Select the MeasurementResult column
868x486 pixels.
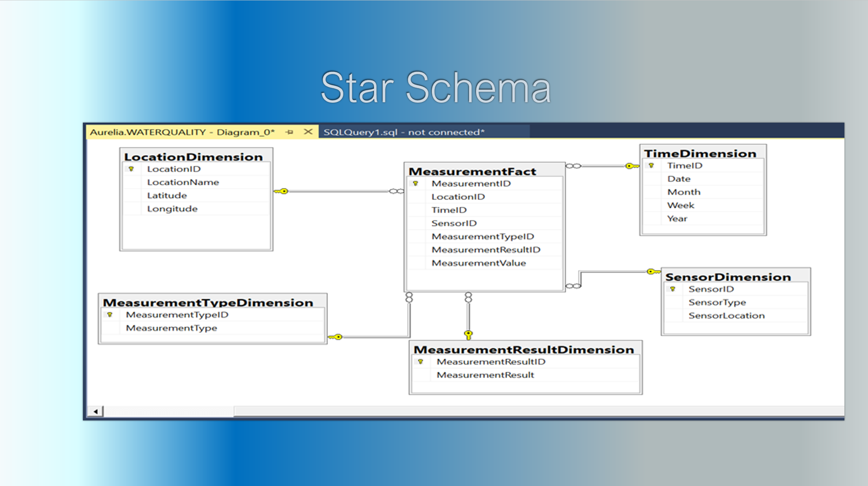(526, 375)
